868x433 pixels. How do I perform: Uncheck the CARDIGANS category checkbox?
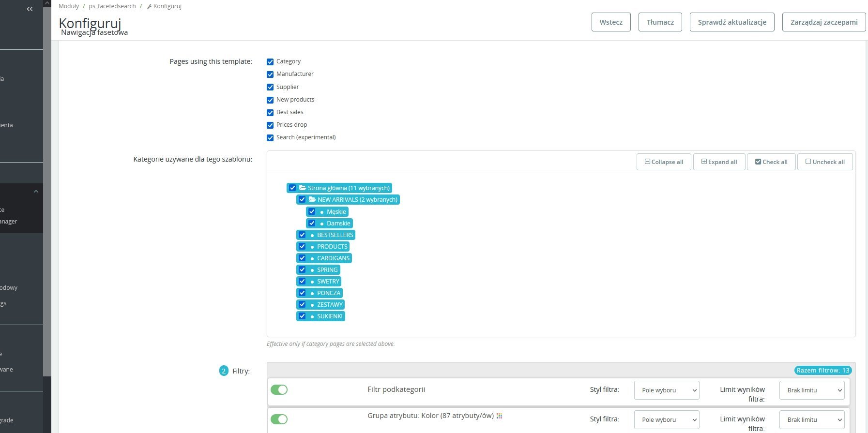click(x=302, y=258)
